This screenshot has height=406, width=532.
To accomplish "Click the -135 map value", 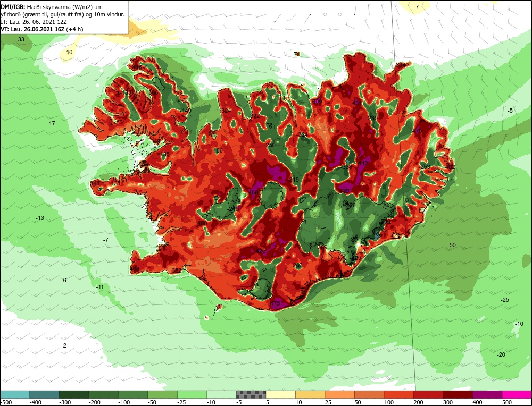I will (164, 154).
